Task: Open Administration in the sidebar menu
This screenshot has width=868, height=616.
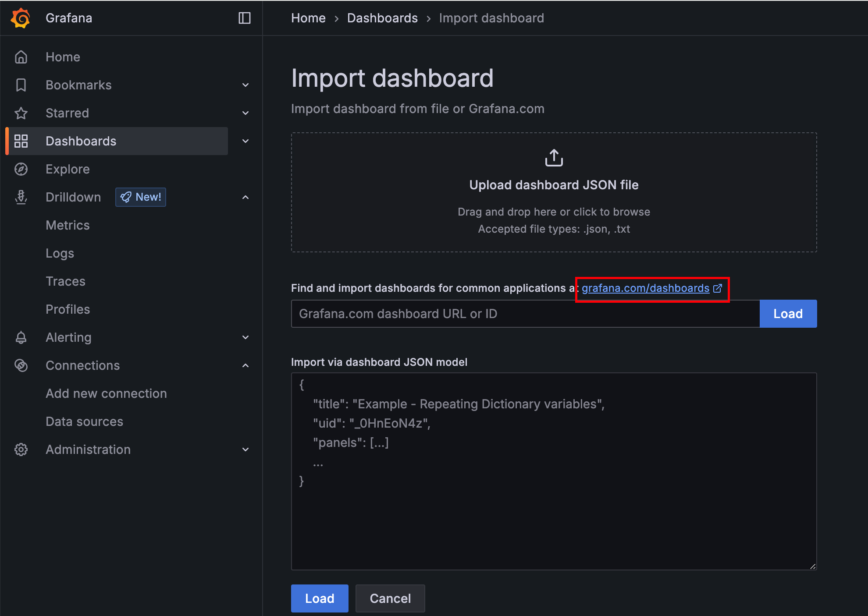Action: tap(88, 450)
